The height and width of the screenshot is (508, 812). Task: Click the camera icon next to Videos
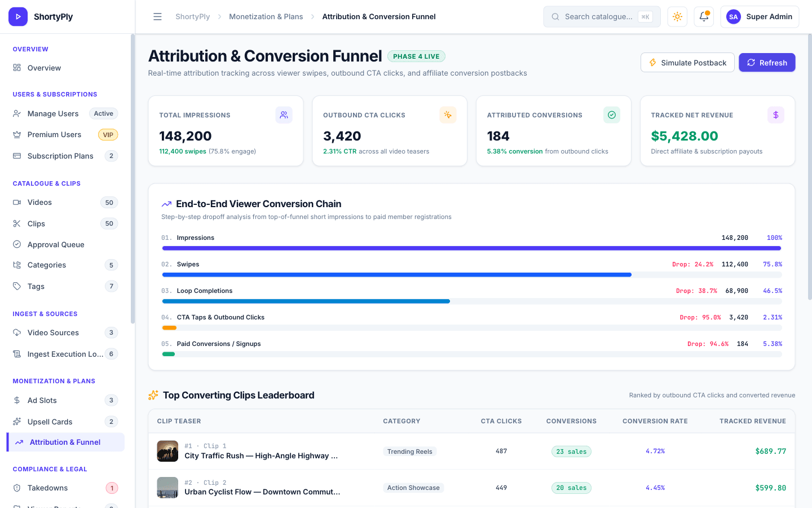17,203
